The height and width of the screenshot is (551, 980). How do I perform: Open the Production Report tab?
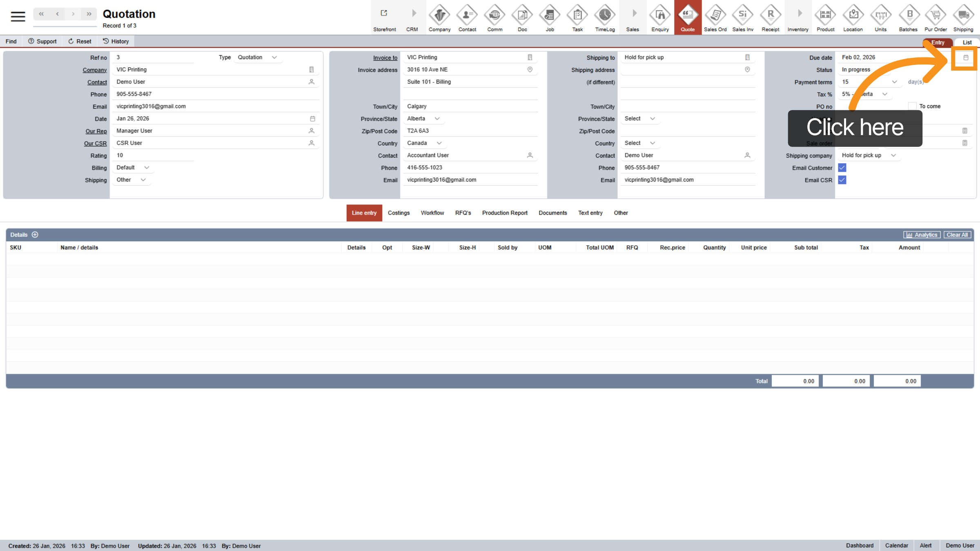click(504, 213)
